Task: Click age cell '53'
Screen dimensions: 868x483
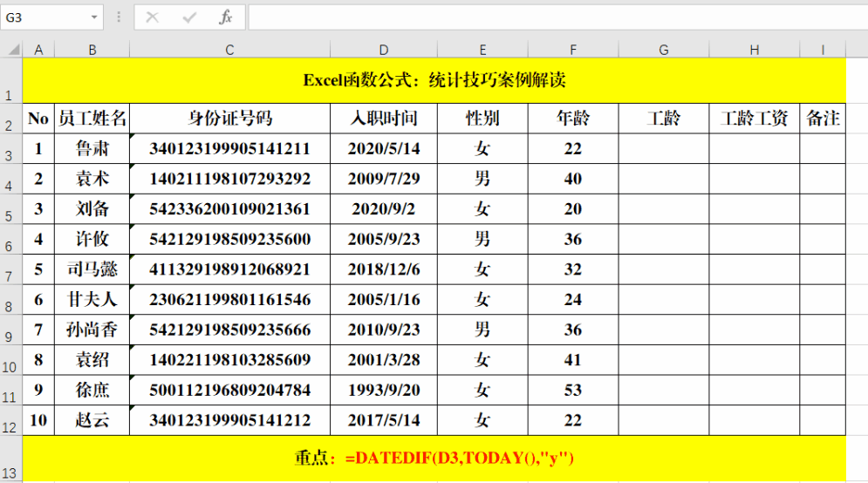Action: click(573, 390)
